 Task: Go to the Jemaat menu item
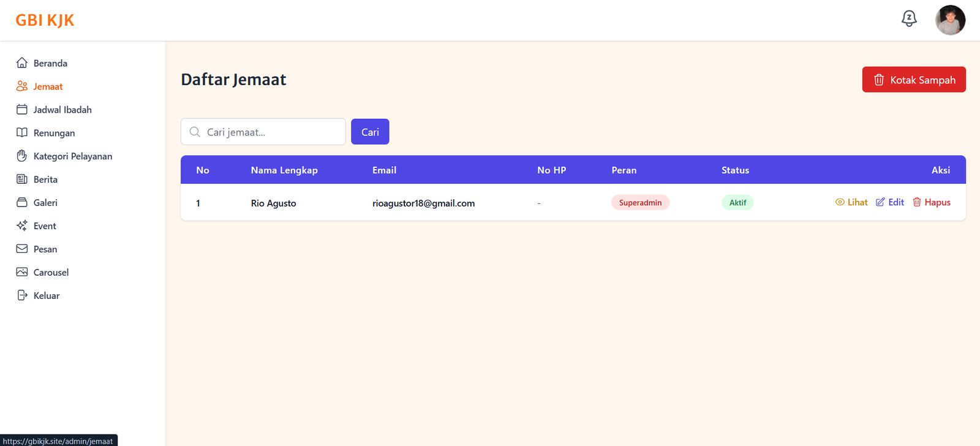pyautogui.click(x=48, y=86)
